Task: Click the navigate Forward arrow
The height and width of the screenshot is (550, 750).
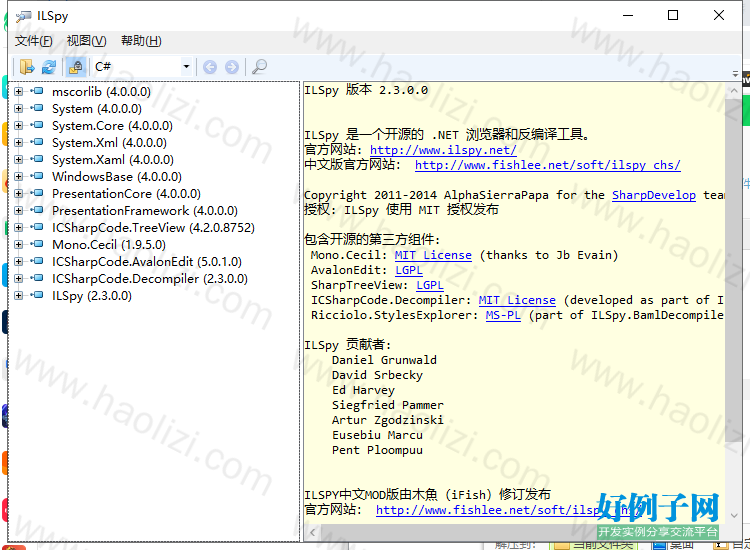Action: click(x=232, y=67)
